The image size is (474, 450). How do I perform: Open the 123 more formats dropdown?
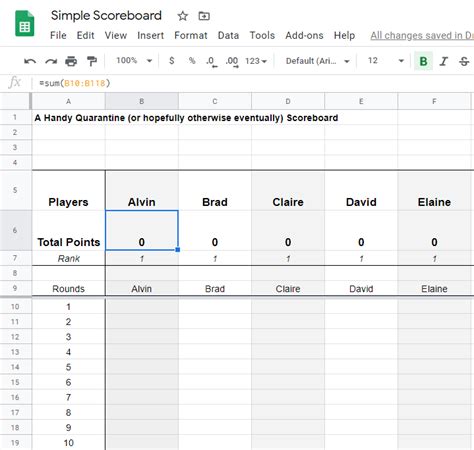coord(256,61)
